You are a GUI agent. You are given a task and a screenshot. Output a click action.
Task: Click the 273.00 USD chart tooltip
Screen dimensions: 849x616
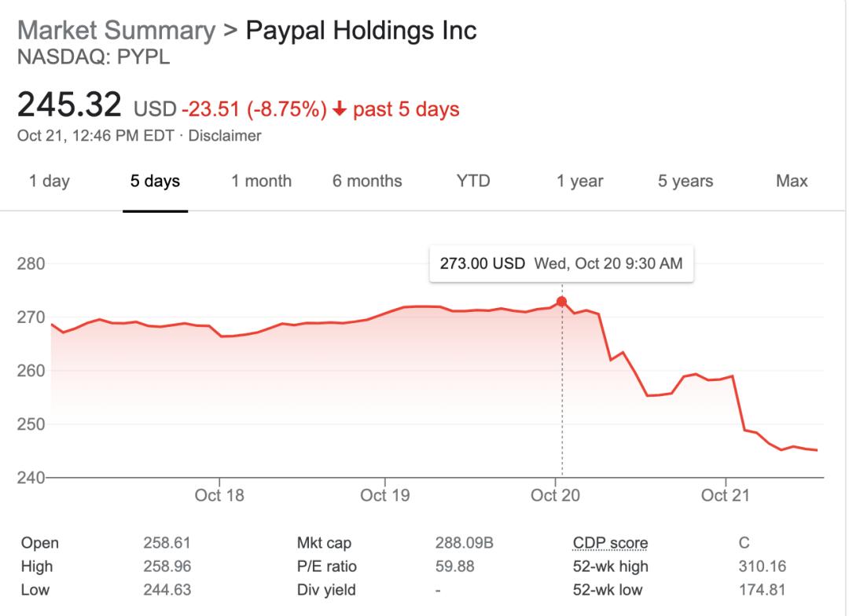tap(561, 264)
